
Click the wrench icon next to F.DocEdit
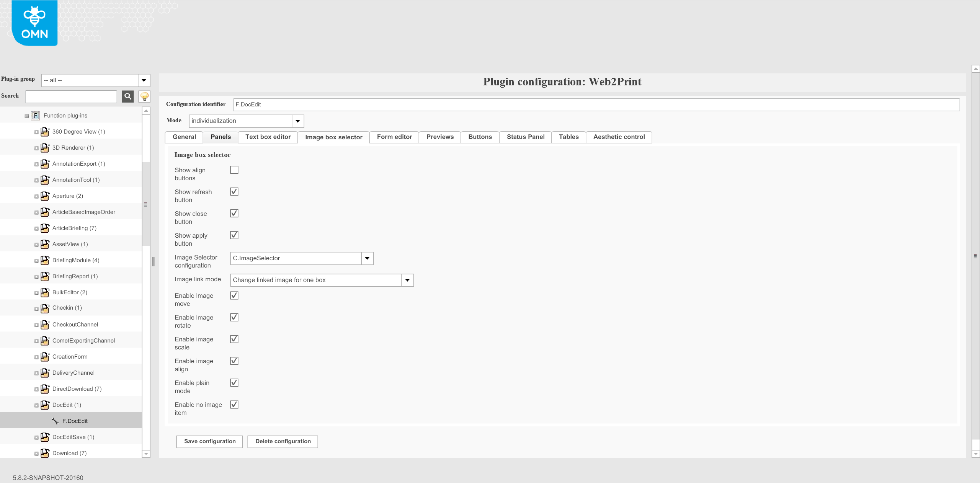54,420
